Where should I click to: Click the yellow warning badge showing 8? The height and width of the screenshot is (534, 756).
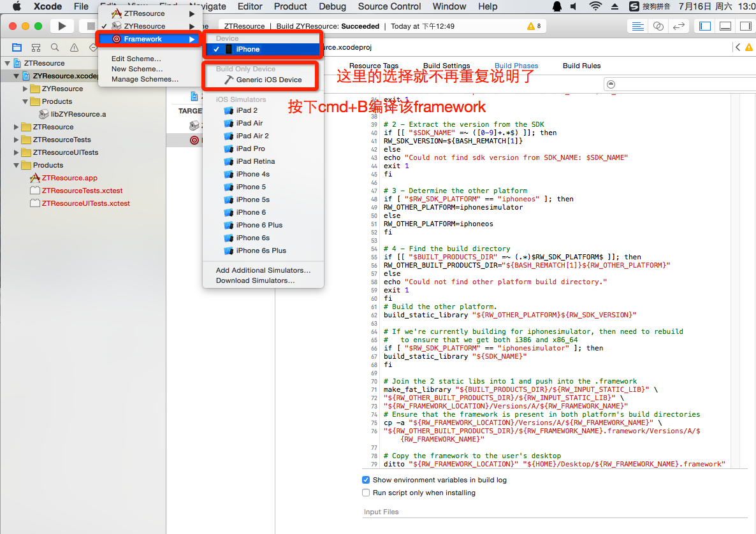click(534, 26)
